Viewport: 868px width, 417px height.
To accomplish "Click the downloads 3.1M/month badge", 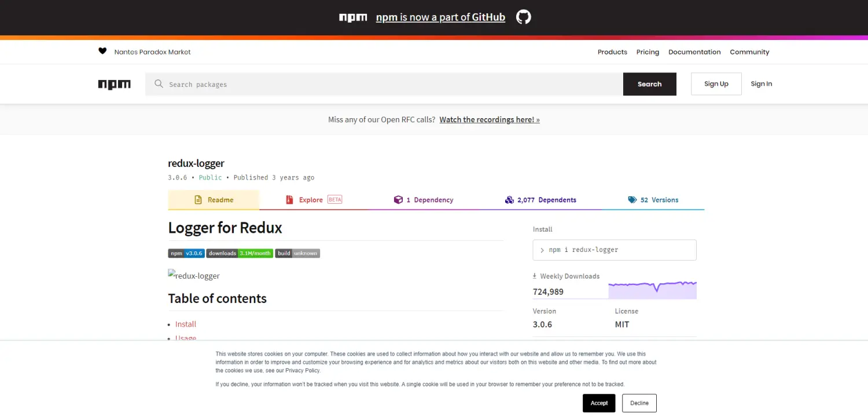I will point(240,253).
